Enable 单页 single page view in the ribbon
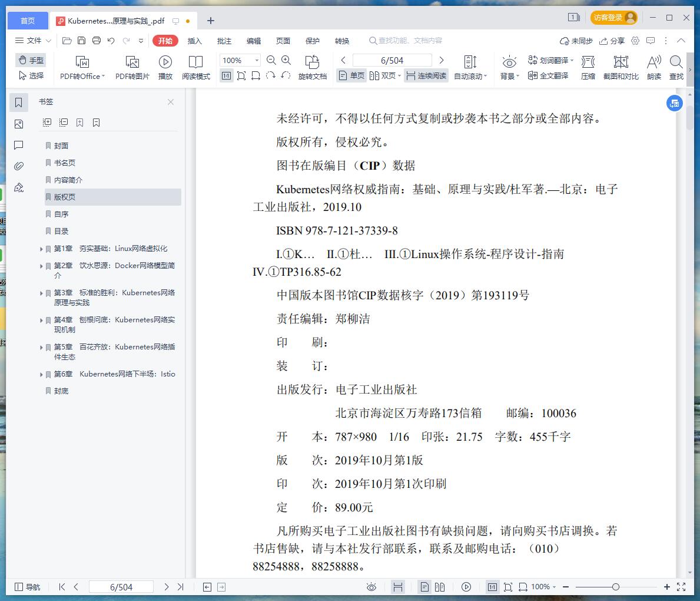The height and width of the screenshot is (601, 700). tap(351, 75)
